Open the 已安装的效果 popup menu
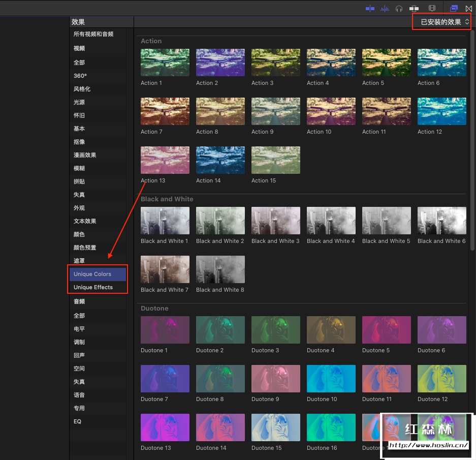The width and height of the screenshot is (476, 460). tap(445, 22)
